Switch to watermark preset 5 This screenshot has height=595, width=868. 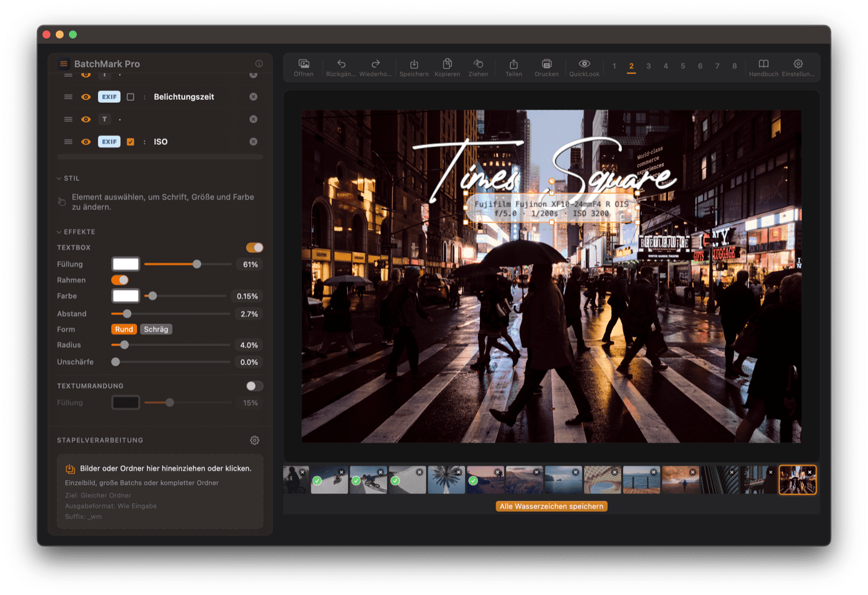coord(683,66)
